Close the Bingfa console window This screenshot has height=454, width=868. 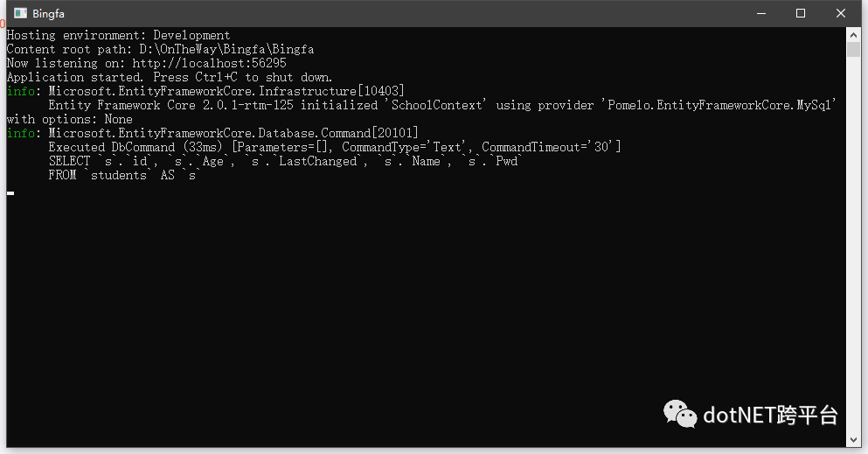coord(840,13)
